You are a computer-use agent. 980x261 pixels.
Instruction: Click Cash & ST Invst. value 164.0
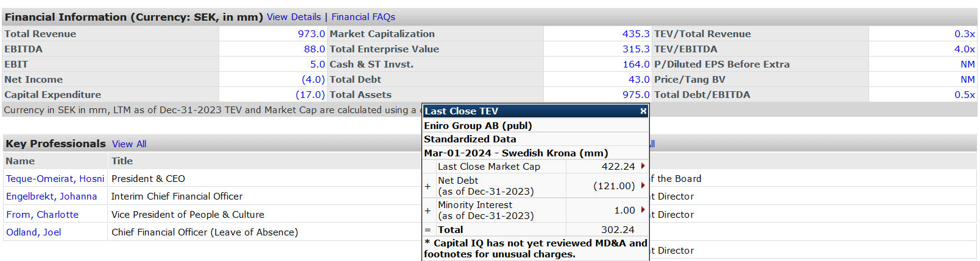coord(636,64)
